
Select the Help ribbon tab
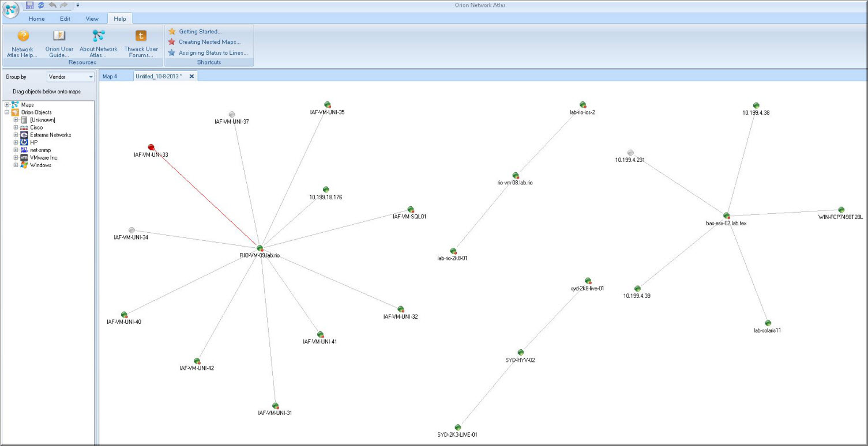120,18
